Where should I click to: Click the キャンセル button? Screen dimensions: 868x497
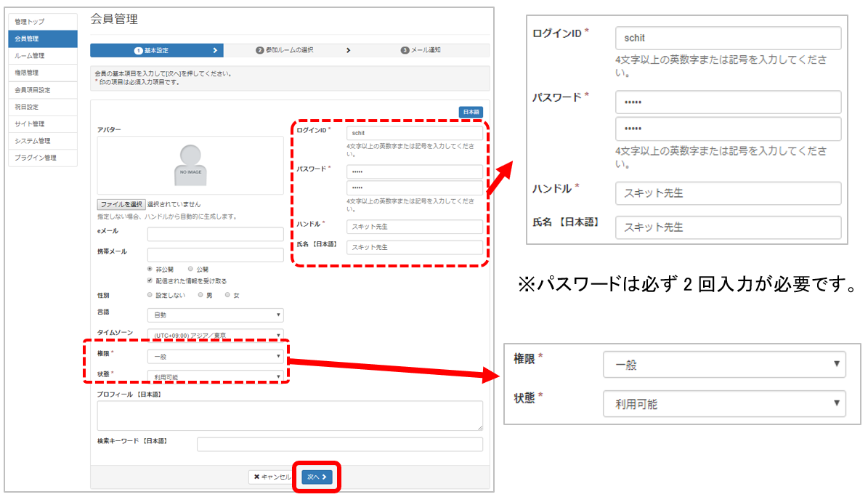click(x=271, y=477)
